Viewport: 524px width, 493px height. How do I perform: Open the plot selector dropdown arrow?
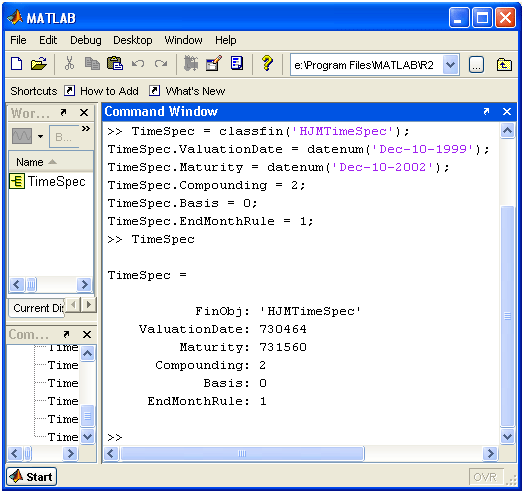40,136
